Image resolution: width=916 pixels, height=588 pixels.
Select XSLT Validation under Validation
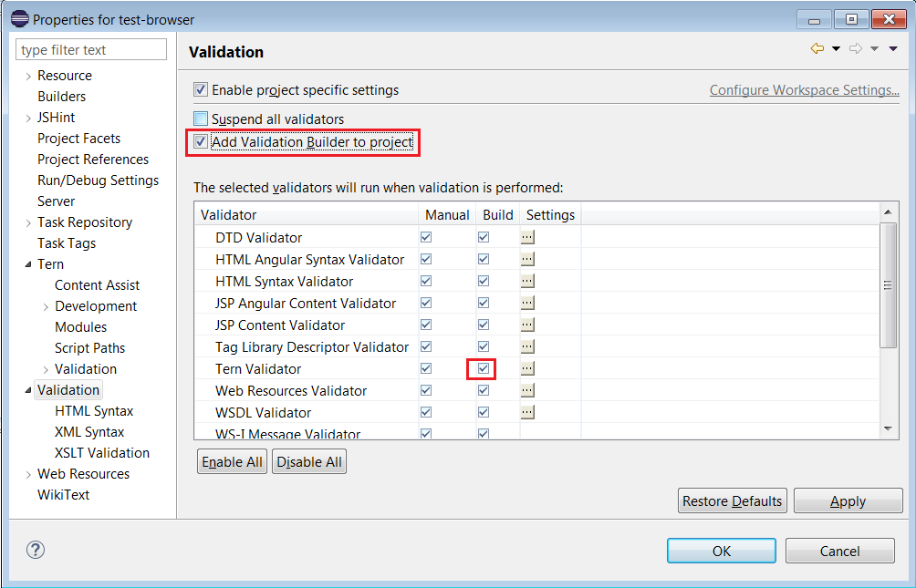click(101, 452)
